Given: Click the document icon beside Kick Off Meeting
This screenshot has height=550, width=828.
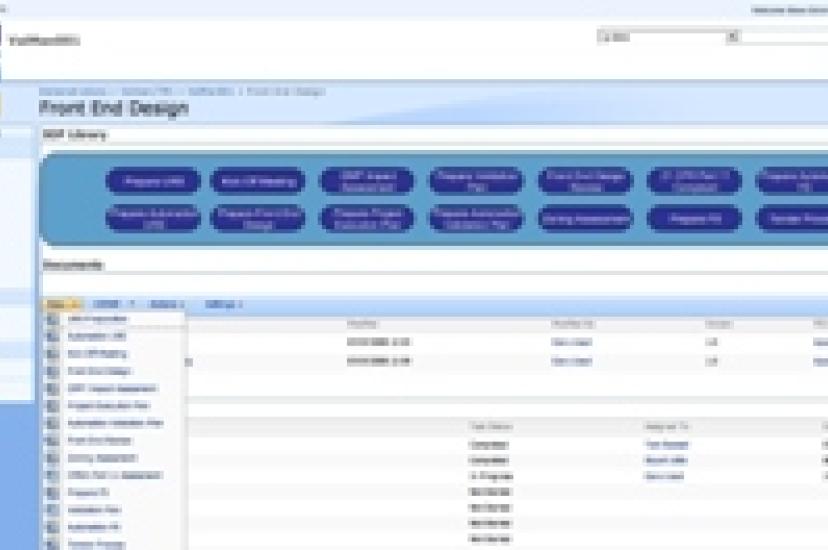Looking at the screenshot, I should (53, 354).
